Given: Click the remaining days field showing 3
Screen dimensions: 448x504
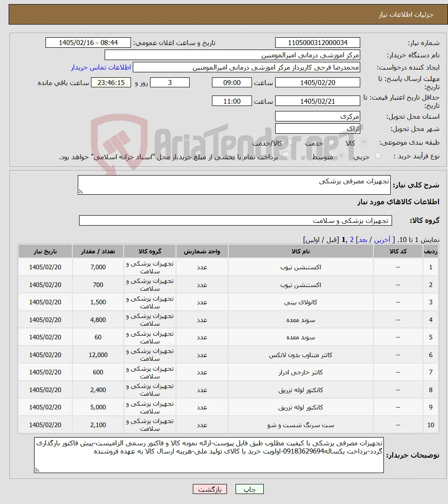Looking at the screenshot, I should 170,83.
